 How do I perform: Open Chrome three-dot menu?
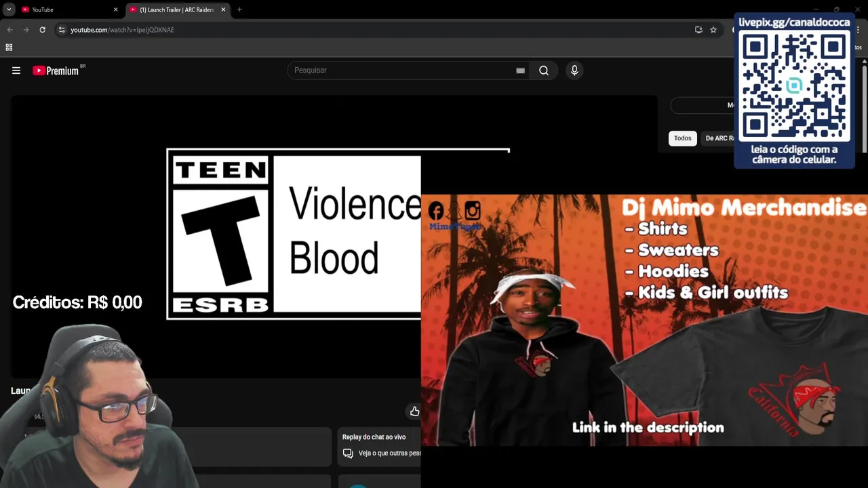click(859, 30)
